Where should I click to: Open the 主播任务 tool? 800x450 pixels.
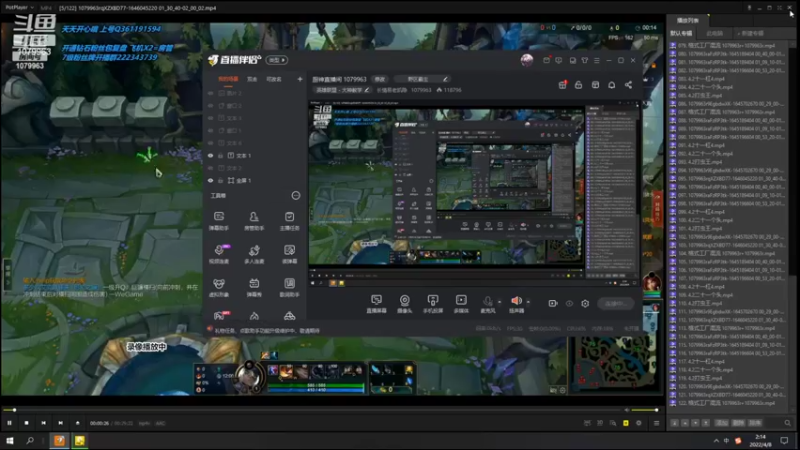pos(289,221)
